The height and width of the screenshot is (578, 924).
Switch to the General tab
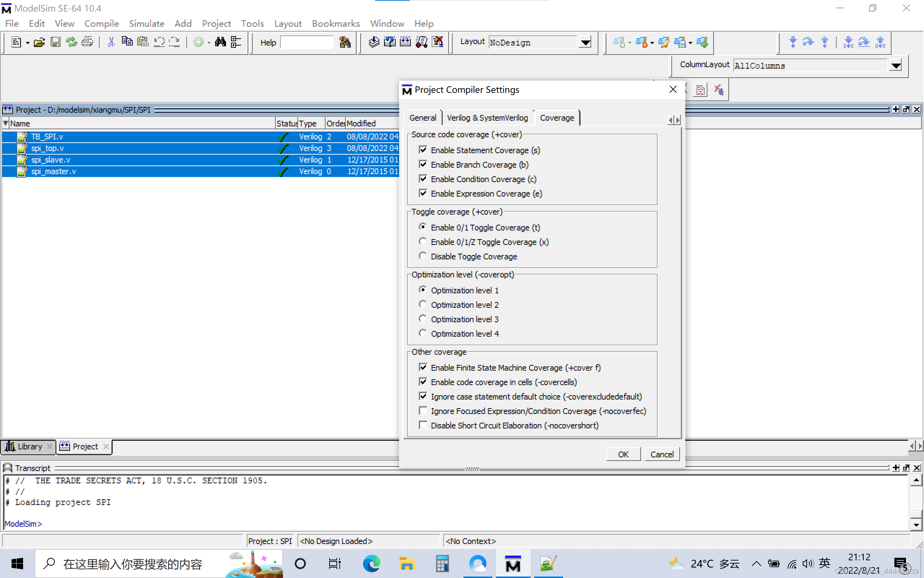pyautogui.click(x=423, y=118)
